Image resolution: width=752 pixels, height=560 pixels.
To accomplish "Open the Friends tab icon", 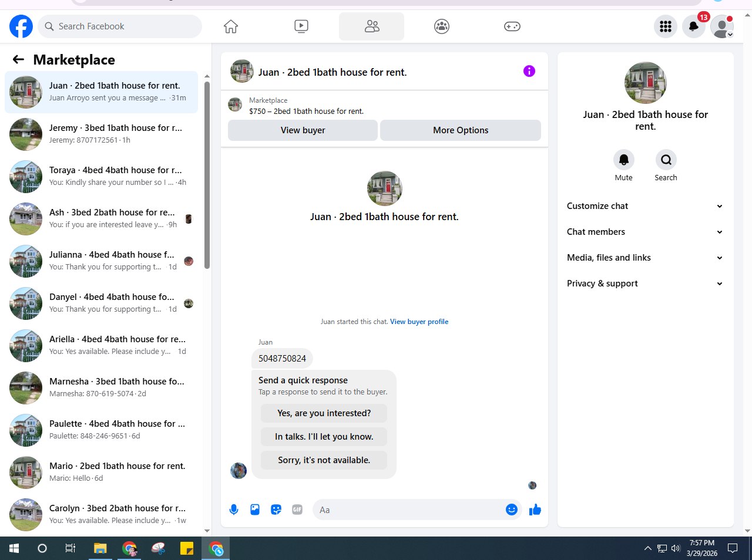I will click(x=372, y=26).
